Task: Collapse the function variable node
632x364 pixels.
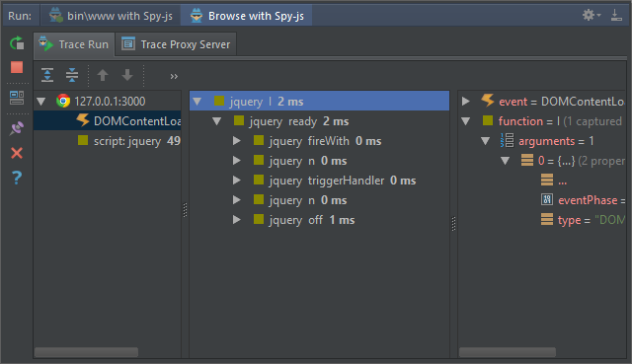Action: click(x=466, y=120)
